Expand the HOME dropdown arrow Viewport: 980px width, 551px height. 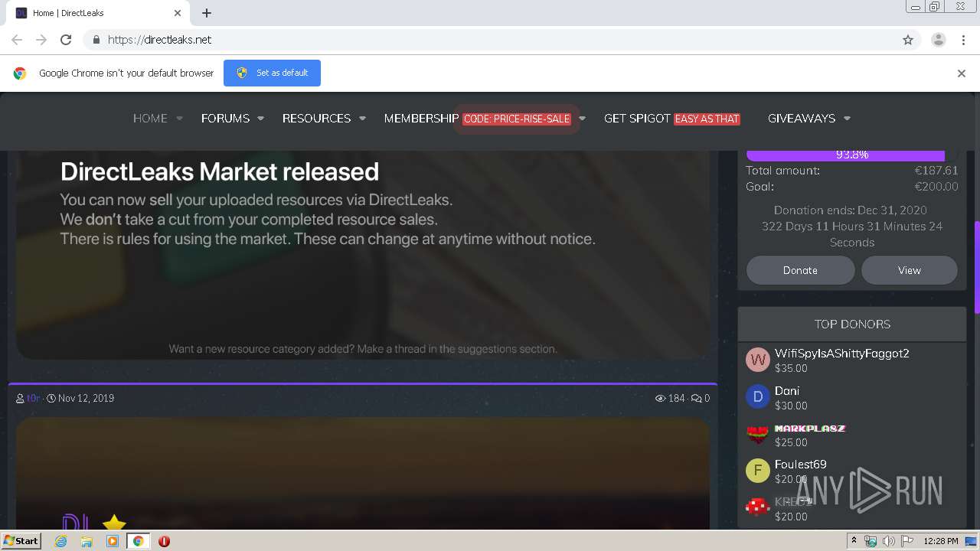click(x=180, y=119)
